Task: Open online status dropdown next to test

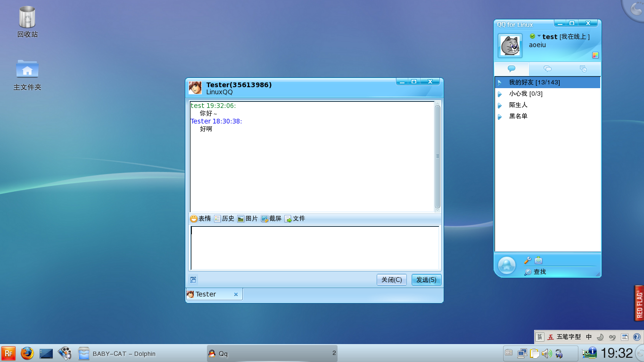Action: 539,36
